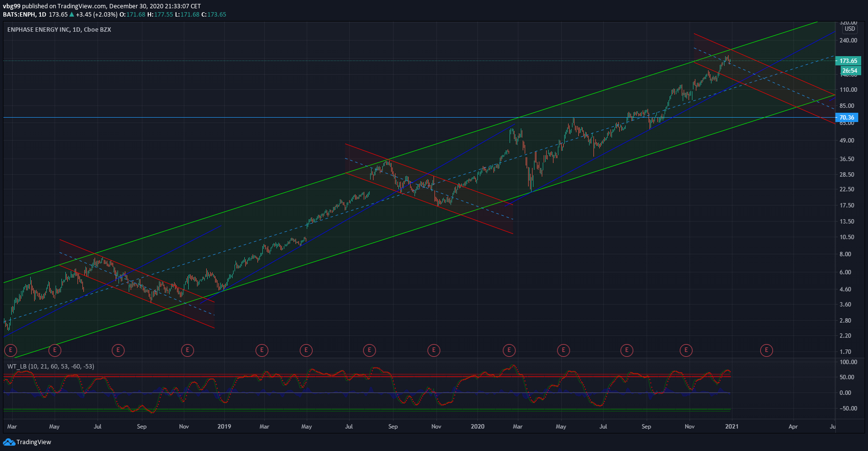Click the earnings marker near March 2018
The width and height of the screenshot is (868, 451).
tap(11, 350)
